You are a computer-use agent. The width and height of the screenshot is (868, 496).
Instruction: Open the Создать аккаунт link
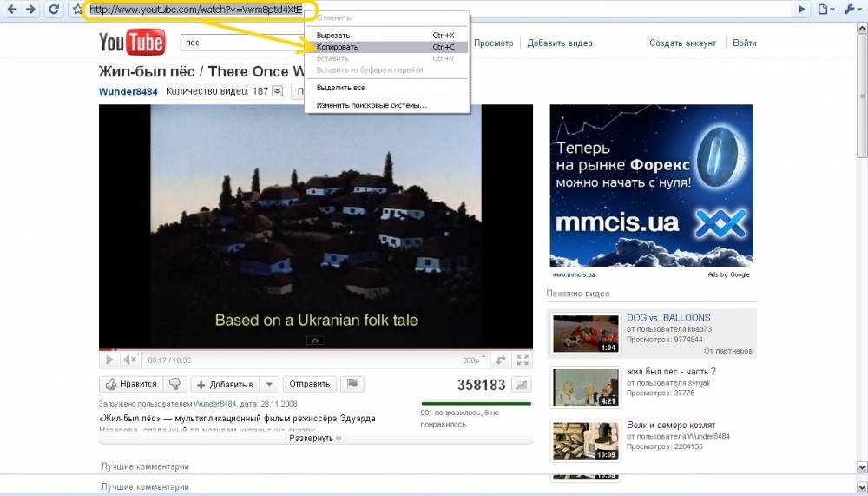coord(682,43)
